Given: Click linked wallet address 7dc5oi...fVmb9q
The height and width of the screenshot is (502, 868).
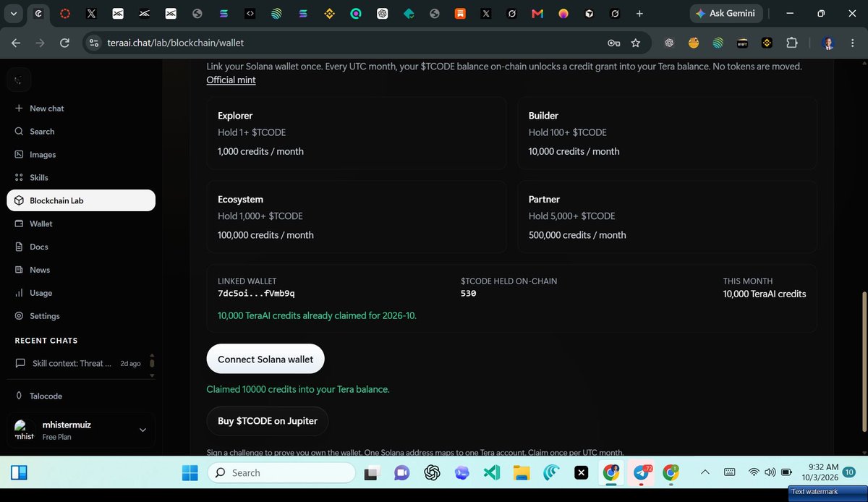Looking at the screenshot, I should [x=256, y=294].
